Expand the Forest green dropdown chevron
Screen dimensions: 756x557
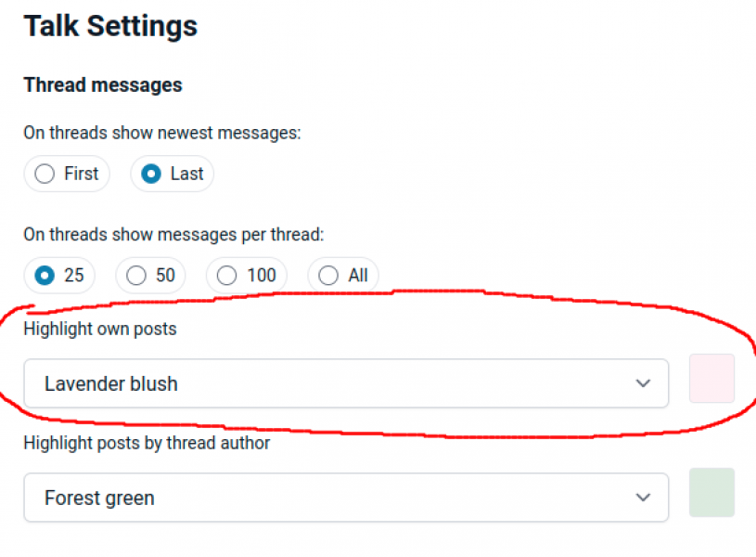click(x=643, y=498)
